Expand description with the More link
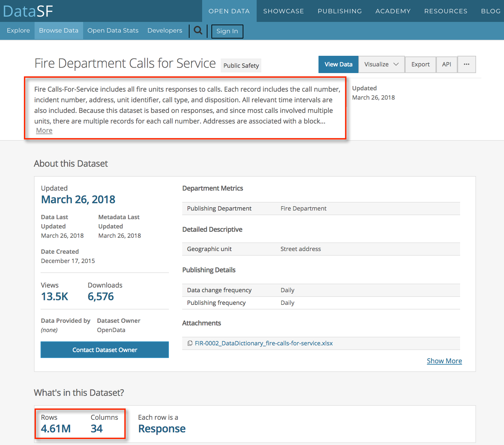The image size is (504, 445). [44, 131]
